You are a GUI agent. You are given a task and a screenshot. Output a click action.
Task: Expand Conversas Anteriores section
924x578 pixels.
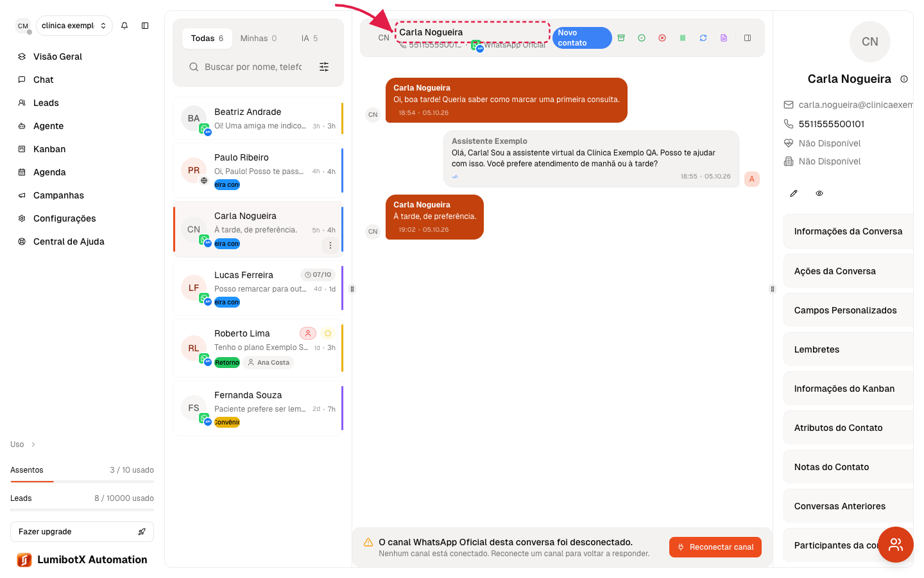tap(848, 506)
